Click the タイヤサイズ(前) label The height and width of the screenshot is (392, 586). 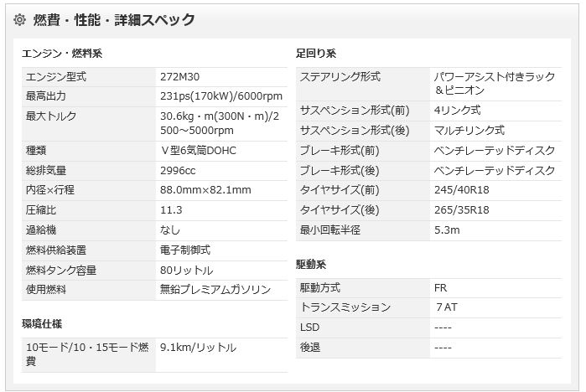(340, 189)
